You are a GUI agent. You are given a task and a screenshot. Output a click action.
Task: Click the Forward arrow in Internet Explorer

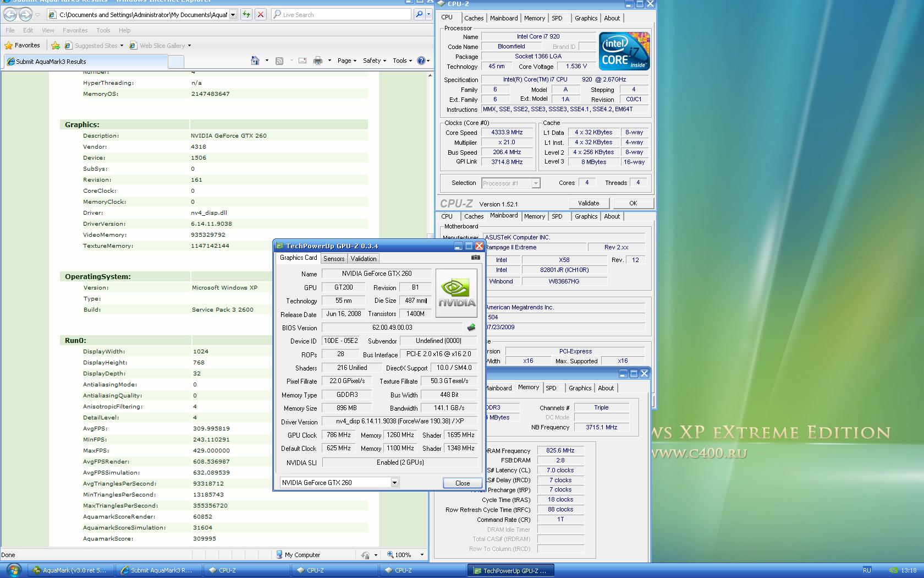click(x=25, y=14)
